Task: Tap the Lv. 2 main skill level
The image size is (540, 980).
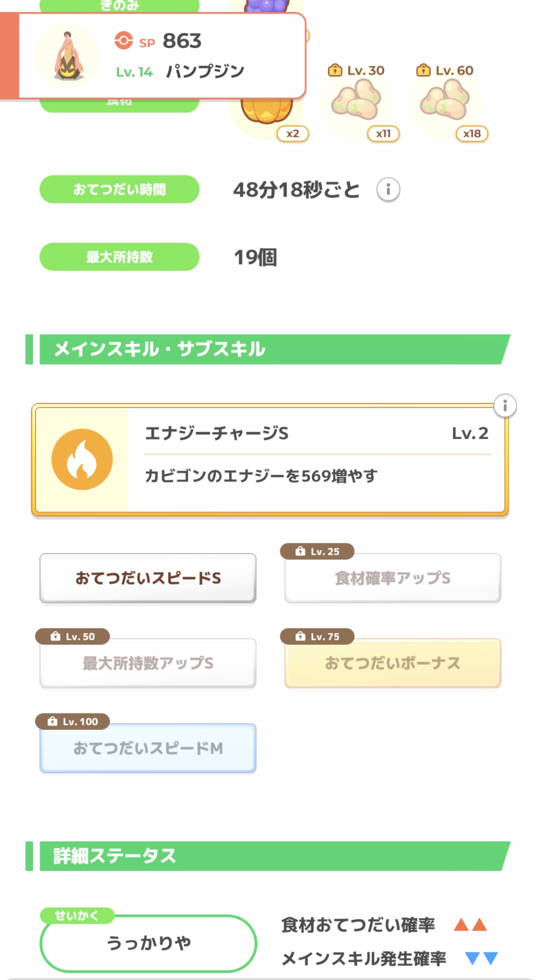Action: pyautogui.click(x=470, y=433)
